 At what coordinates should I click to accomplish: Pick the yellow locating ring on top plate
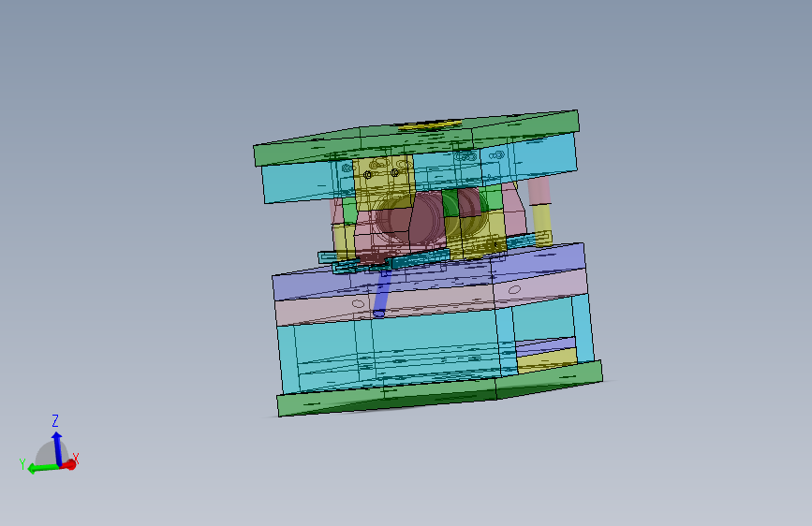tap(429, 124)
